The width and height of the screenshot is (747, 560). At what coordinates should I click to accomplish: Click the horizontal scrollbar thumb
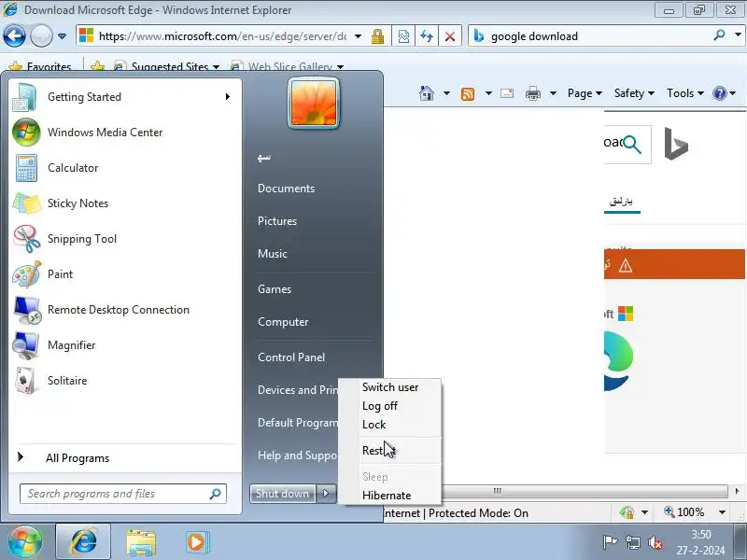point(498,491)
